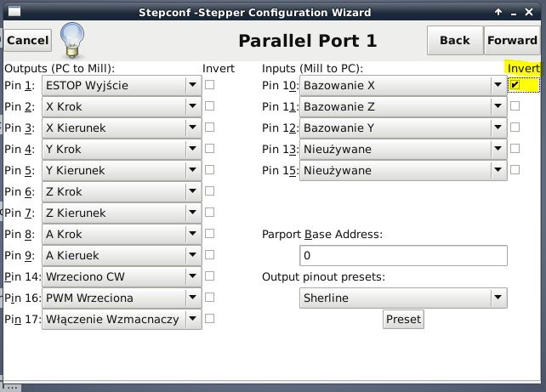This screenshot has width=546, height=392.
Task: Open Pin 16 PWM Wrzeciona dropdown
Action: click(122, 298)
